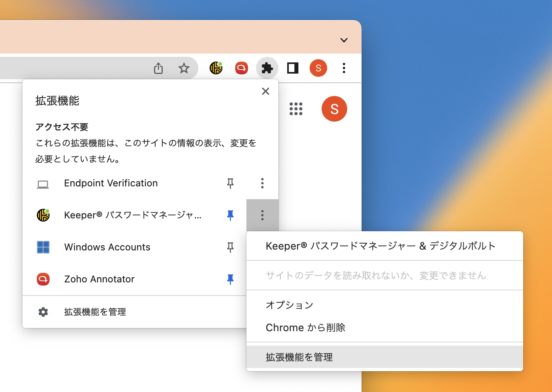Select オプション in the context menu
Image resolution: width=552 pixels, height=392 pixels.
pyautogui.click(x=290, y=305)
